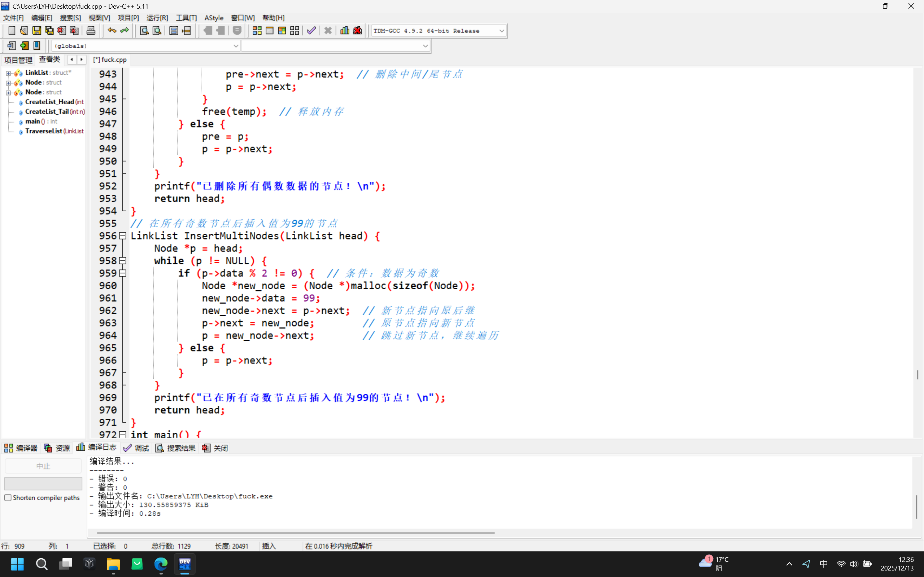Click the Save file toolbar icon
Screen dimensions: 924x577
(37, 31)
